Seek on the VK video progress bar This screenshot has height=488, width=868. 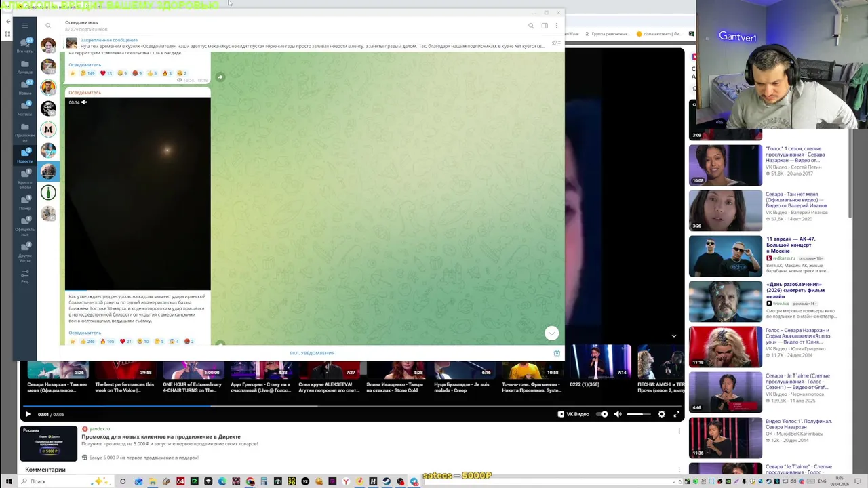coord(351,407)
